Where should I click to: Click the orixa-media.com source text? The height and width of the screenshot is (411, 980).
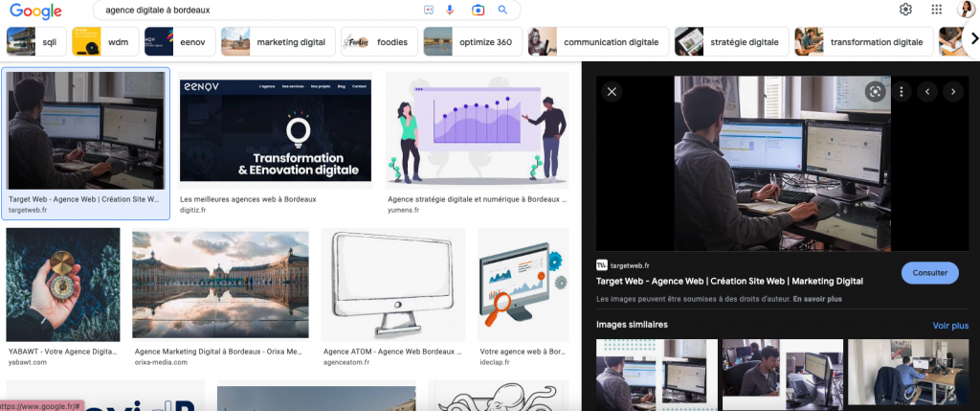(161, 362)
